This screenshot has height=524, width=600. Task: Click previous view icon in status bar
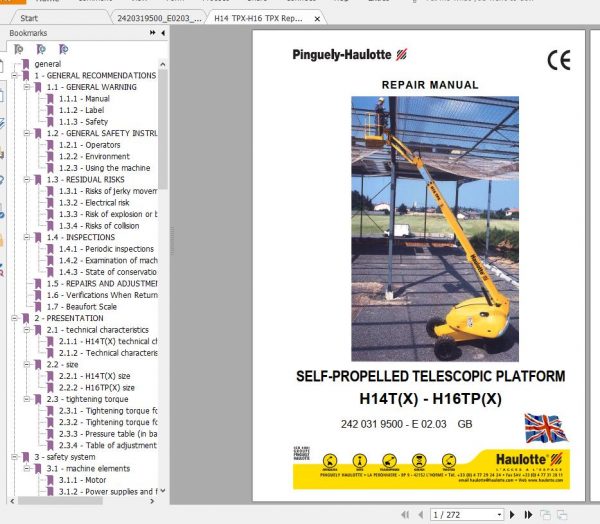545,515
